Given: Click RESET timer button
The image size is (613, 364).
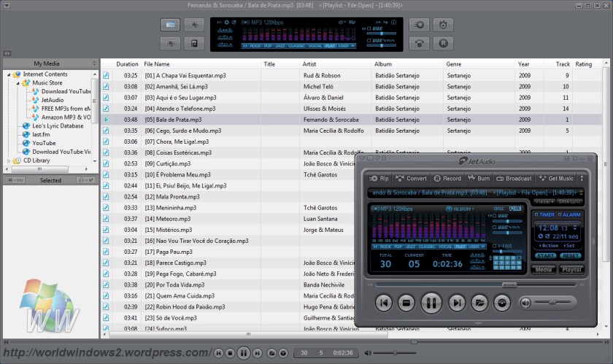Looking at the screenshot, I should (571, 256).
